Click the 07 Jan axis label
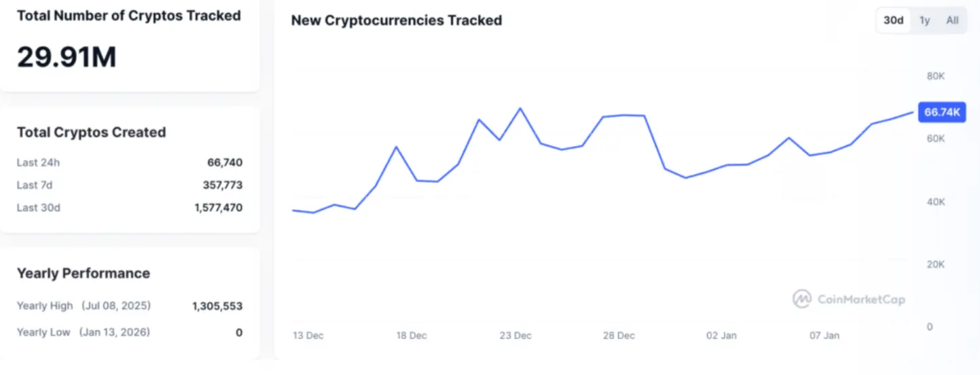 pos(824,336)
